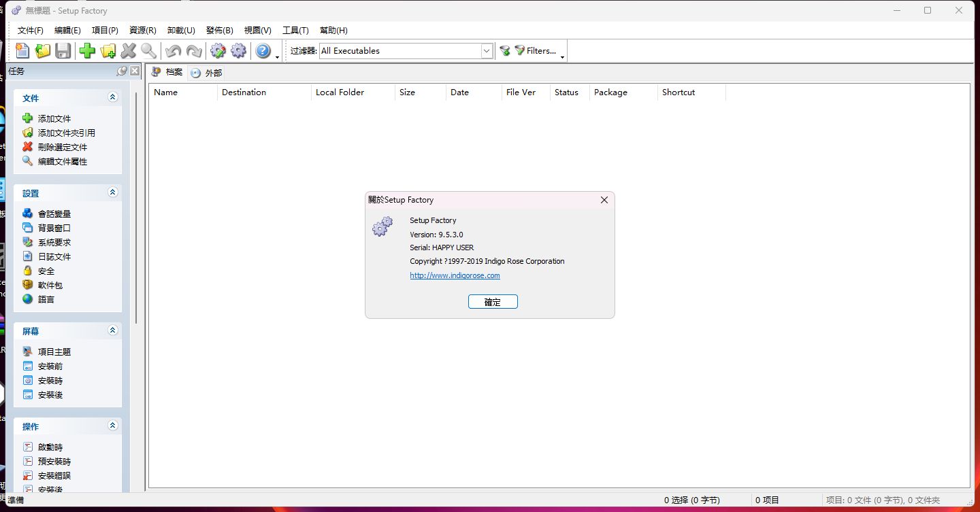The image size is (980, 512).
Task: Click the gray X Remove toolbar icon
Action: coord(128,51)
